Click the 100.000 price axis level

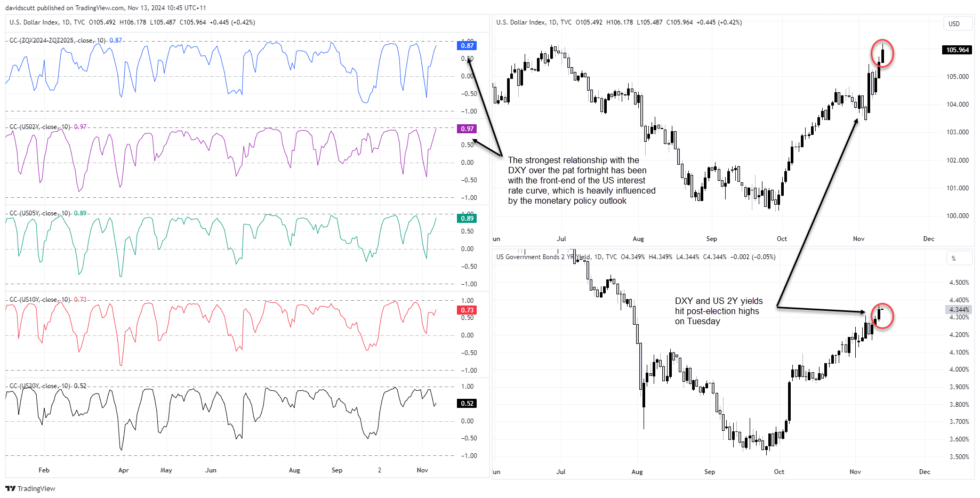coord(958,216)
